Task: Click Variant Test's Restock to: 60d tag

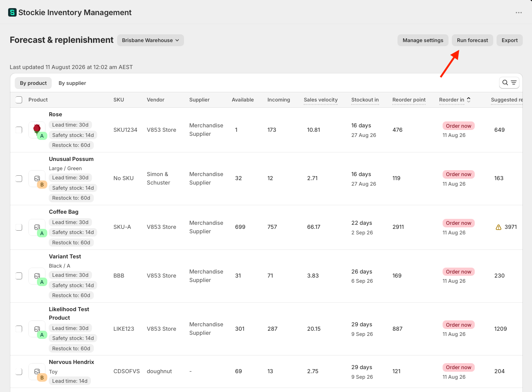Action: (71, 295)
